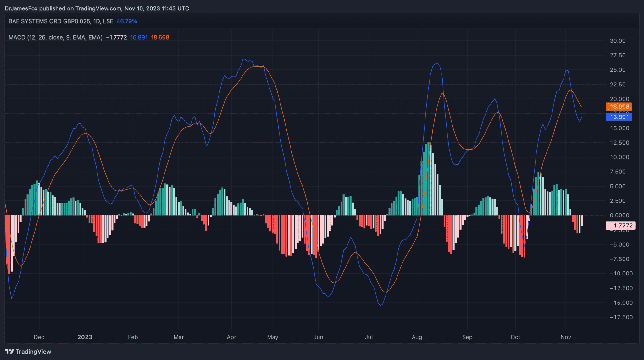Click the -1.7772 histogram value in legend
644x360 pixels.
[116, 37]
